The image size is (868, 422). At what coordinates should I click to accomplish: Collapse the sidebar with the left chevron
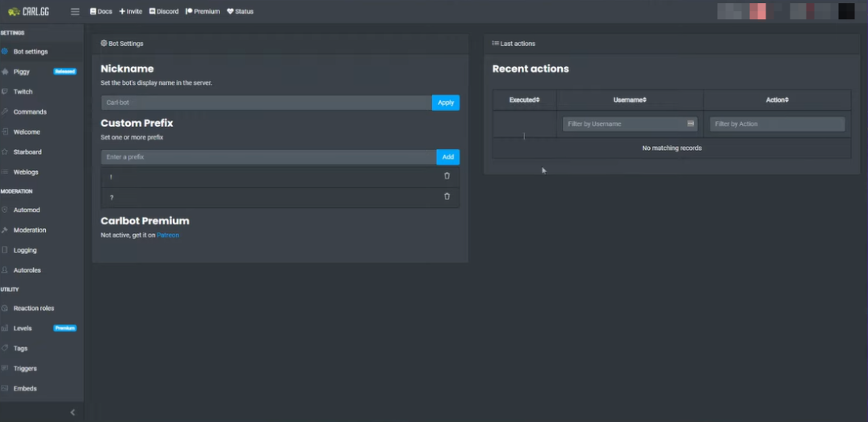tap(73, 412)
